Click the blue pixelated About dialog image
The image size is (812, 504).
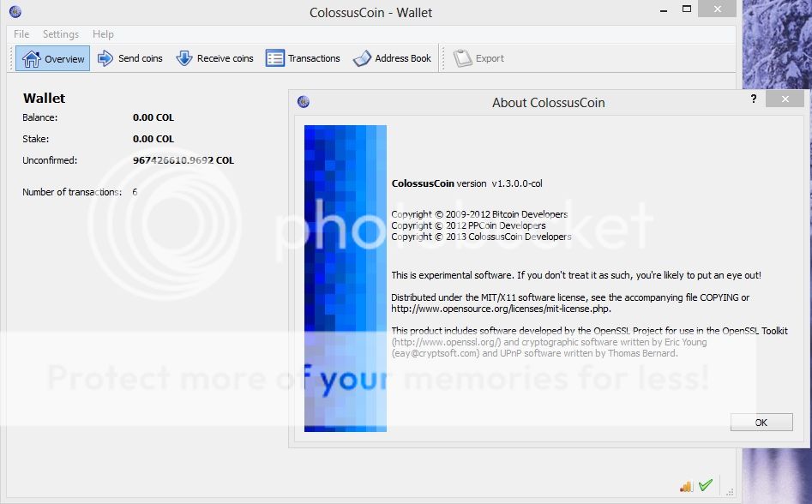pos(346,279)
